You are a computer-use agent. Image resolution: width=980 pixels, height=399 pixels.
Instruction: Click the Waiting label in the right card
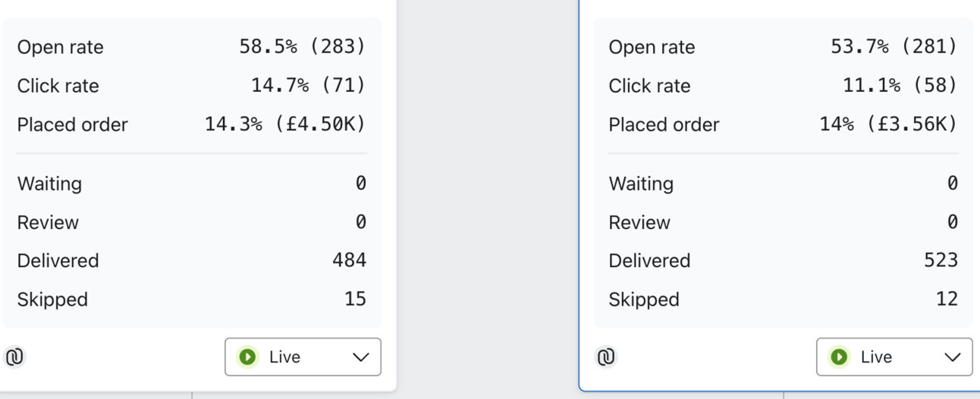641,184
